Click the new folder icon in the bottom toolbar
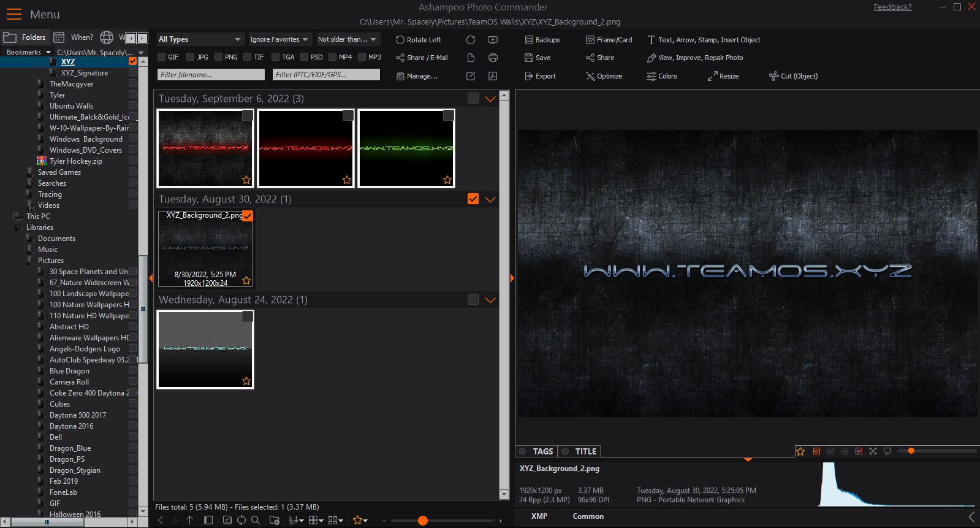The width and height of the screenshot is (980, 528). point(275,520)
